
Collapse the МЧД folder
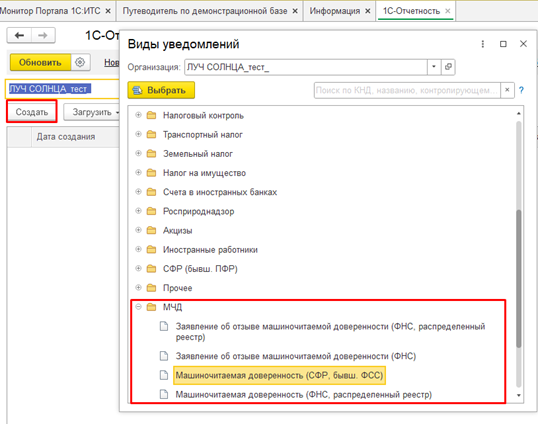coord(138,307)
